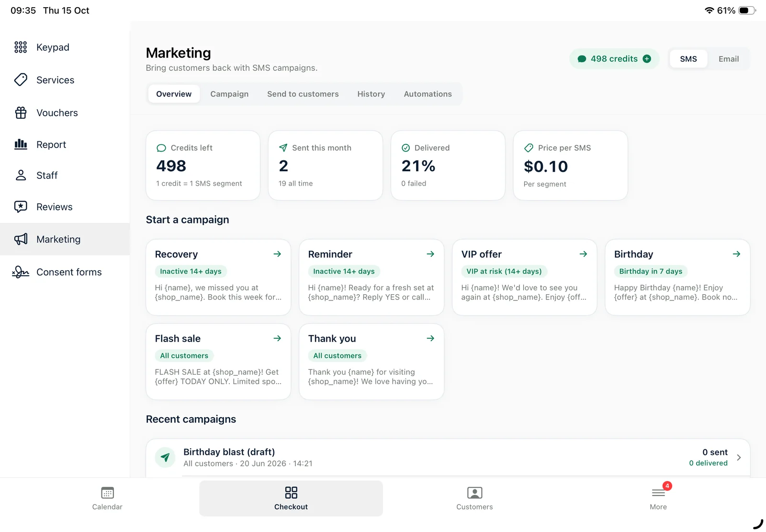Open Report bar chart icon
Viewport: 766px width, 532px height.
click(x=21, y=144)
